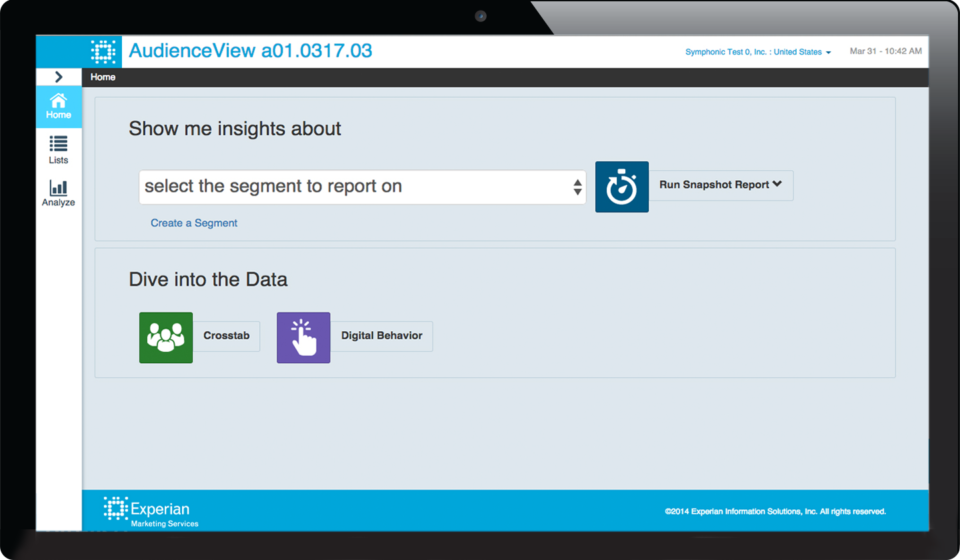Viewport: 960px width, 560px height.
Task: Click the green Crosstab people icon
Action: [x=166, y=337]
